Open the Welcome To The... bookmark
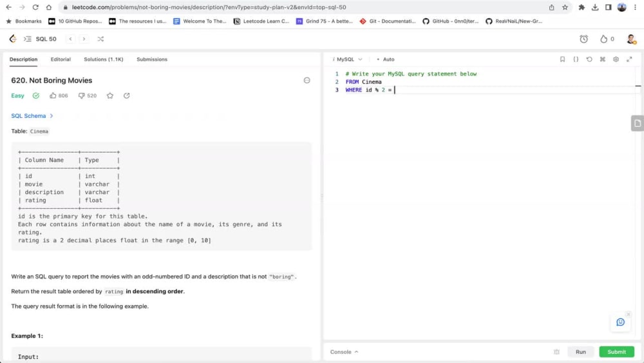644x363 pixels. (x=200, y=21)
